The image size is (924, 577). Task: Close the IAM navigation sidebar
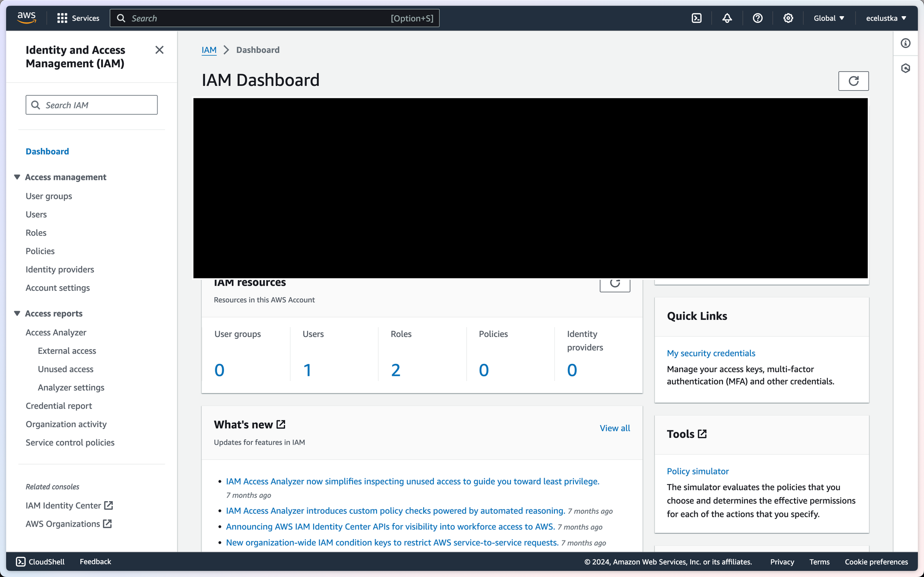tap(159, 50)
